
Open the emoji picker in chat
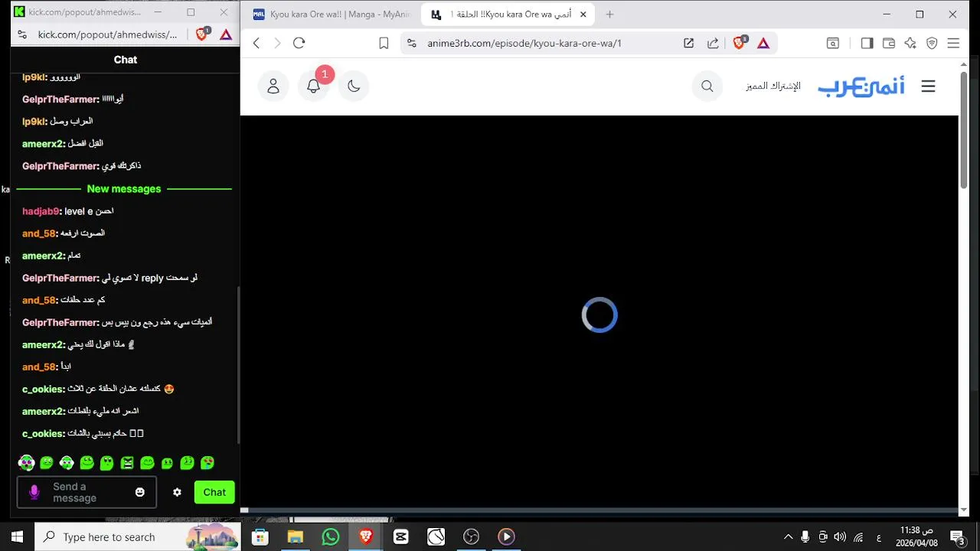(x=140, y=492)
